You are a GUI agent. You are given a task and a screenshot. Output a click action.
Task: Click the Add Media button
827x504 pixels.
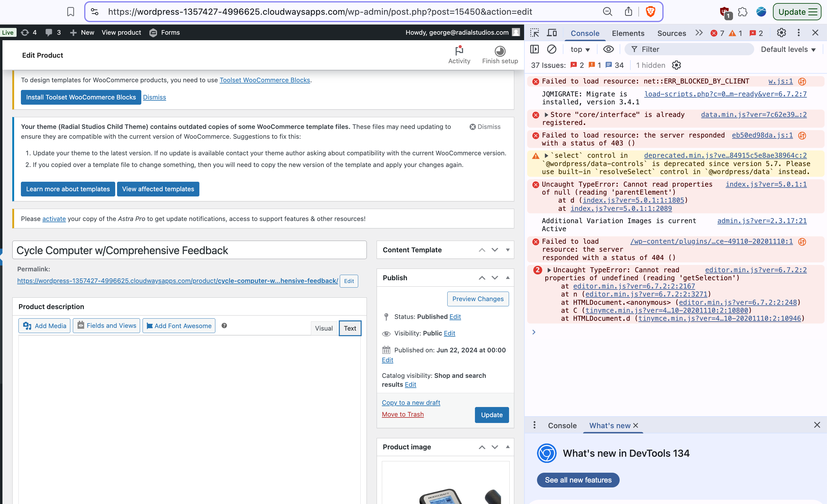click(x=44, y=326)
